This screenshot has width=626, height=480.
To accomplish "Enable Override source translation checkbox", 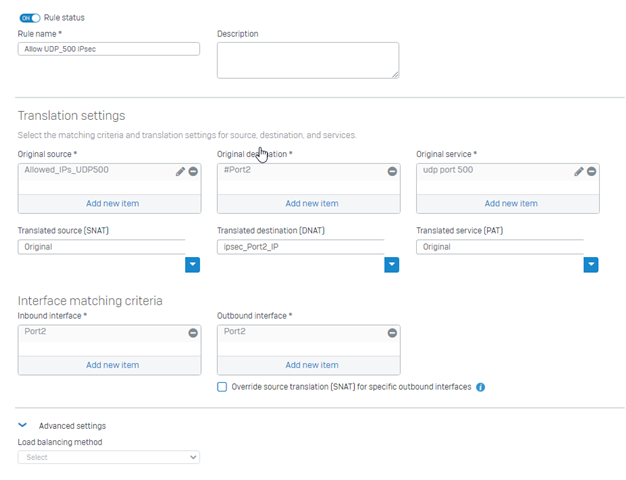I will pos(222,387).
